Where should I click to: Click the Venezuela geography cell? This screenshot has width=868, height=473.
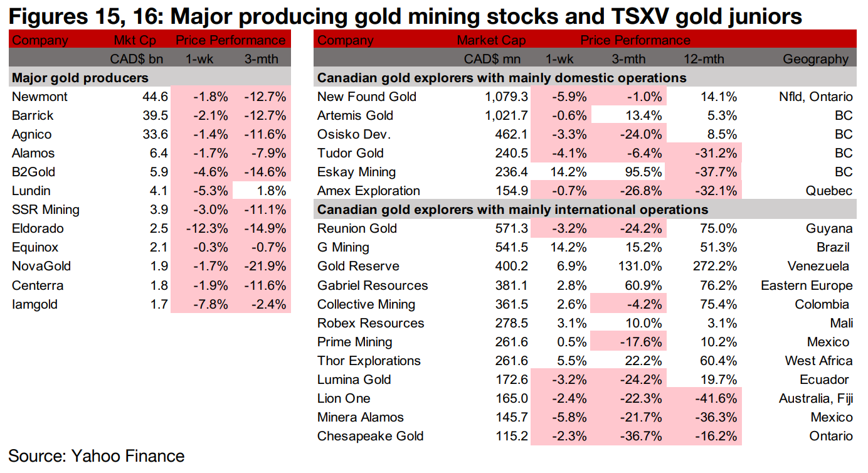click(820, 267)
